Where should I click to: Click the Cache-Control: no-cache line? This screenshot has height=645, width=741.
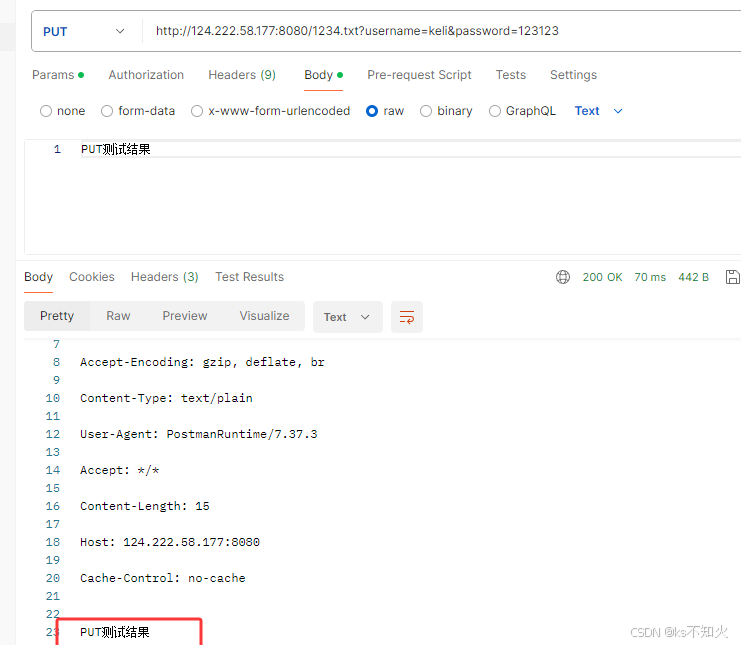click(163, 578)
